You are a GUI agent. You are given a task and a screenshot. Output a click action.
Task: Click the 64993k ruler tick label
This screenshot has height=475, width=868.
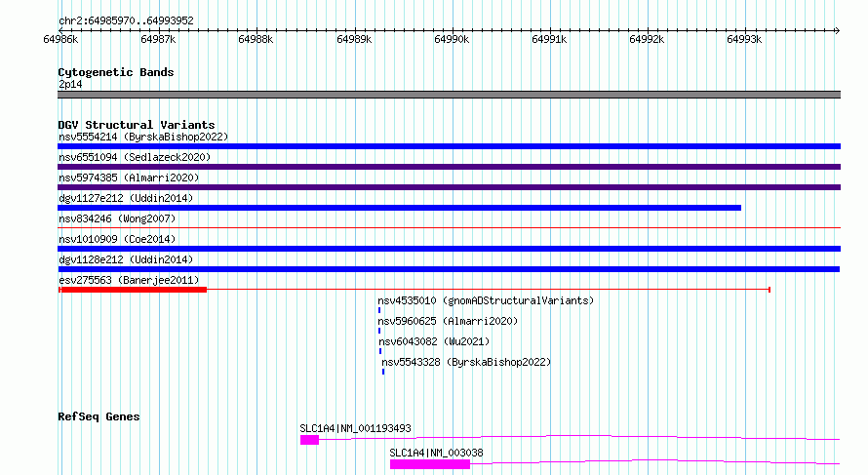(744, 39)
